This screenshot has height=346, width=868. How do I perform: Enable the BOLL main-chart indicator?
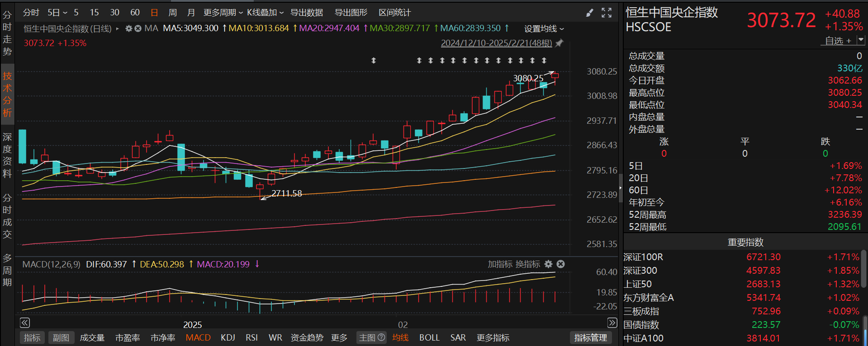(429, 337)
